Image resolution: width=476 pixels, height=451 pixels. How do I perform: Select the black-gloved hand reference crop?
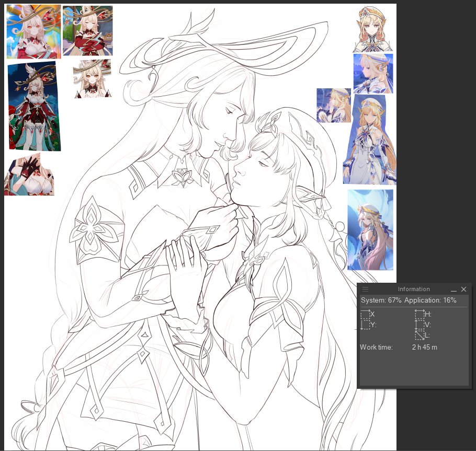coord(29,175)
